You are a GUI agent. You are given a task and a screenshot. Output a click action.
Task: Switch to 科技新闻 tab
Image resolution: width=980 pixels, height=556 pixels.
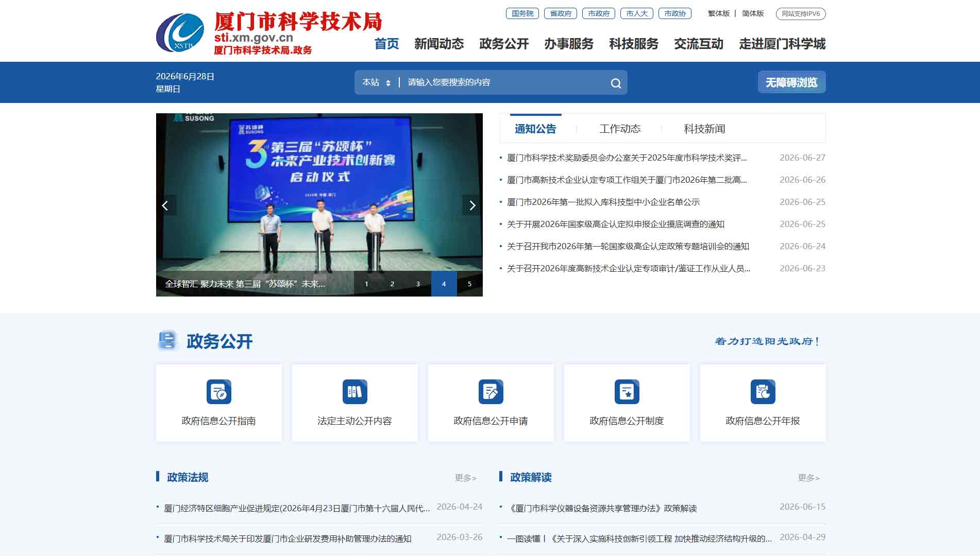tap(704, 129)
